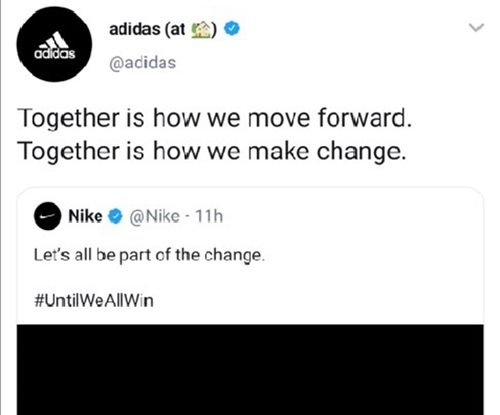
Task: Click the "(at" text beside adidas name
Action: [175, 30]
